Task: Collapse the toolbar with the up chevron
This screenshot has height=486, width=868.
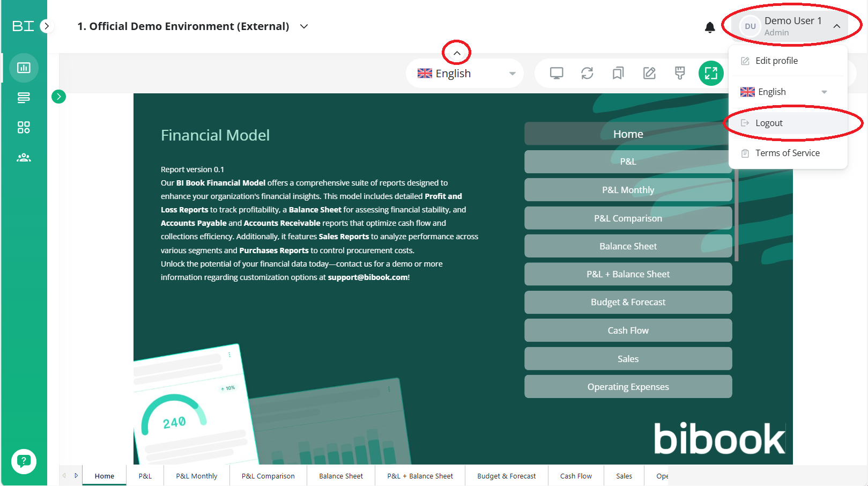Action: (457, 53)
